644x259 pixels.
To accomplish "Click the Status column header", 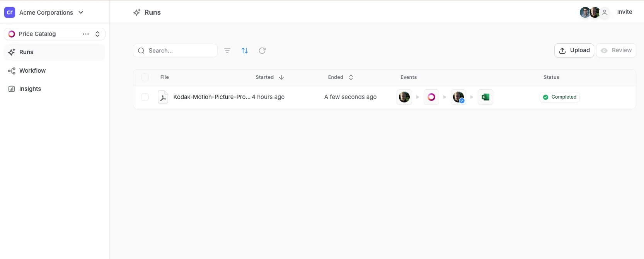I will point(551,77).
